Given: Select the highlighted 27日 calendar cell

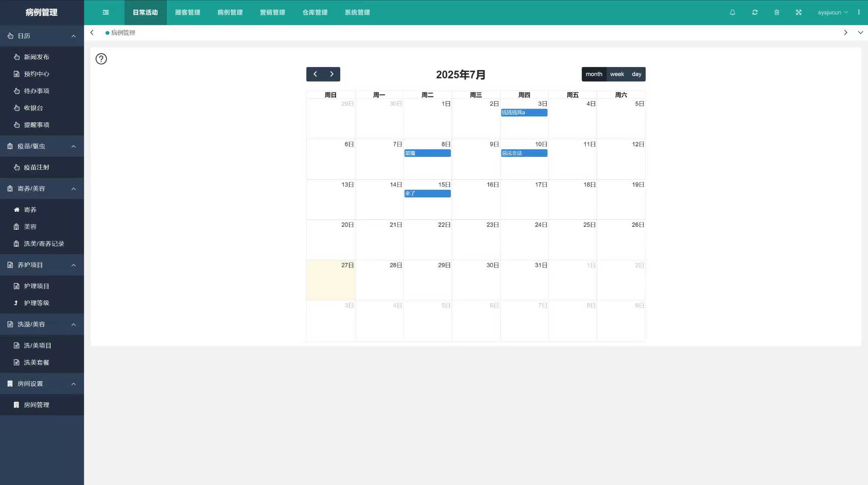Looking at the screenshot, I should 330,282.
